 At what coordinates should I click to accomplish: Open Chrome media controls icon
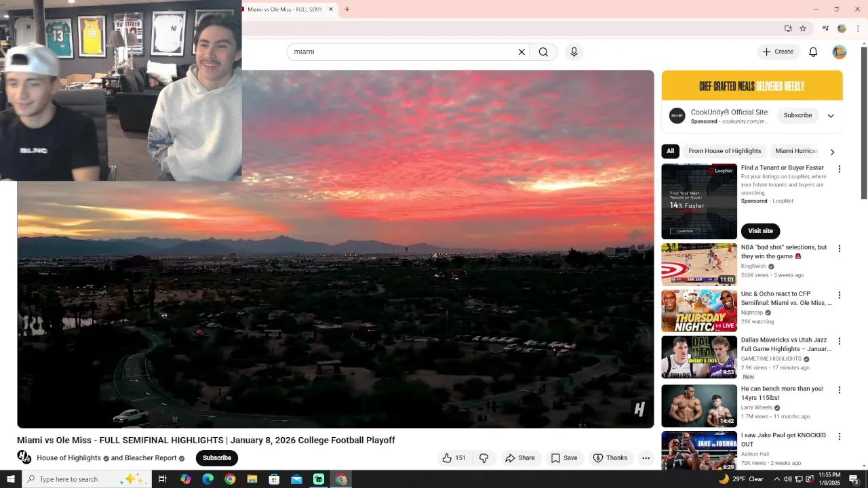click(x=825, y=28)
